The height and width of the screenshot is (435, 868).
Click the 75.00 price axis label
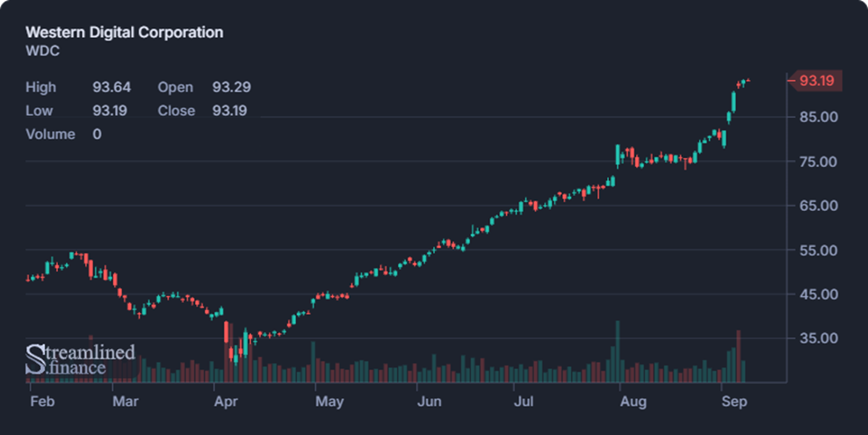pyautogui.click(x=819, y=162)
